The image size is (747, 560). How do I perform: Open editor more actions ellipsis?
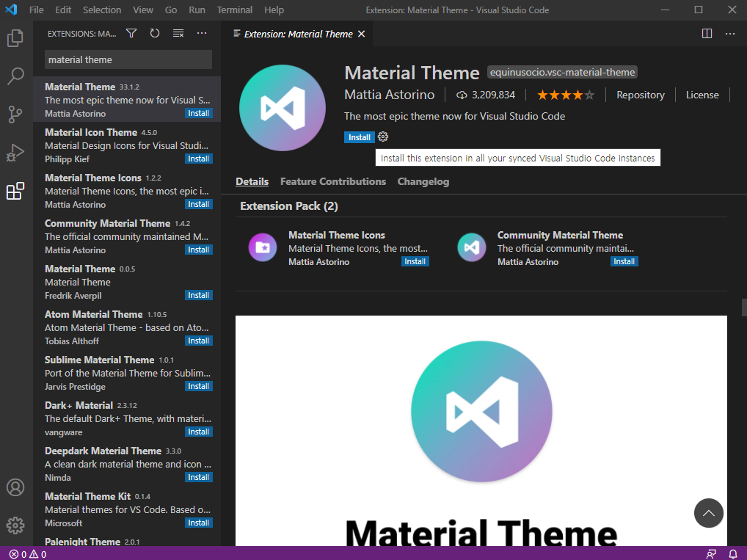point(730,33)
